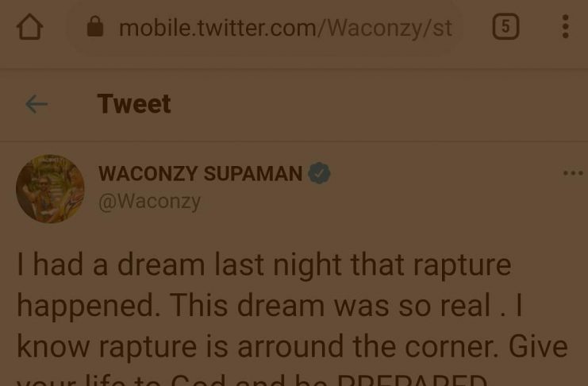
Task: Open site security info via lock icon
Action: (x=95, y=26)
